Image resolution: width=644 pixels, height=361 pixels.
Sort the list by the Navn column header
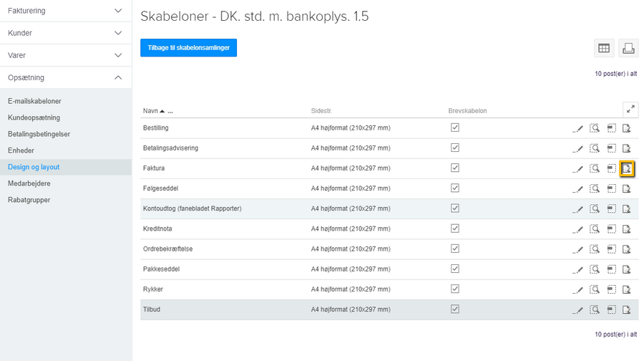(150, 111)
